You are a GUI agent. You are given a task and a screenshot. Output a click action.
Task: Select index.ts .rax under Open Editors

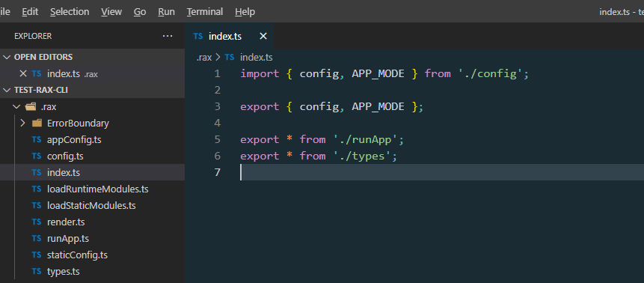[93, 74]
